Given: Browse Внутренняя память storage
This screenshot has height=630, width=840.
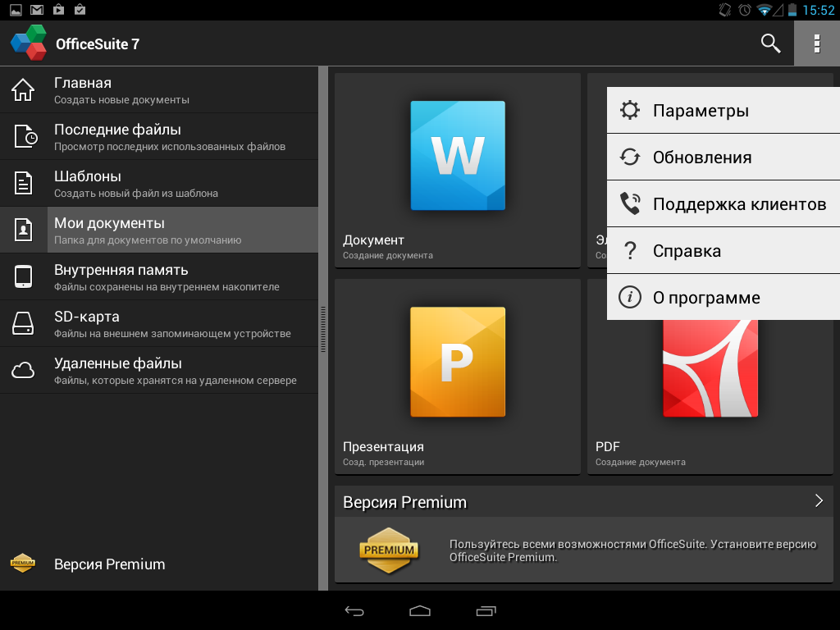Looking at the screenshot, I should coord(159,276).
